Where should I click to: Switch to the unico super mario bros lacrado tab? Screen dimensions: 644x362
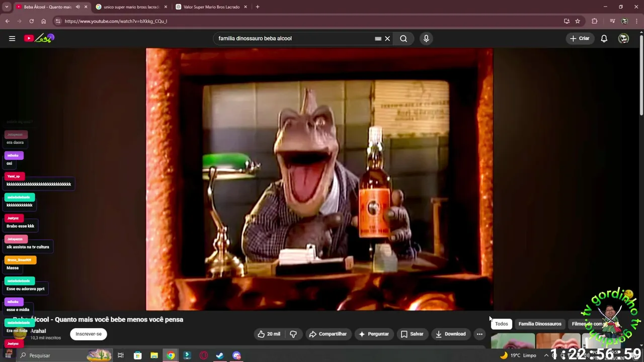[x=131, y=7]
